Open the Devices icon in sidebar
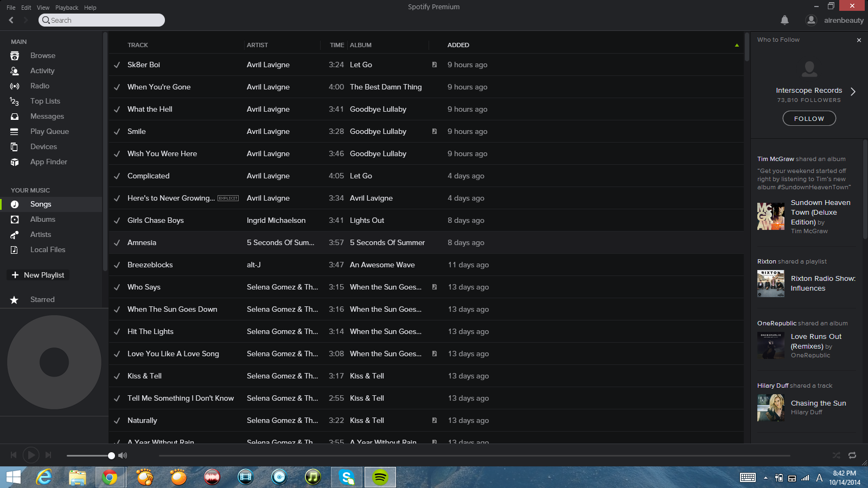Viewport: 868px width, 488px height. (x=15, y=147)
